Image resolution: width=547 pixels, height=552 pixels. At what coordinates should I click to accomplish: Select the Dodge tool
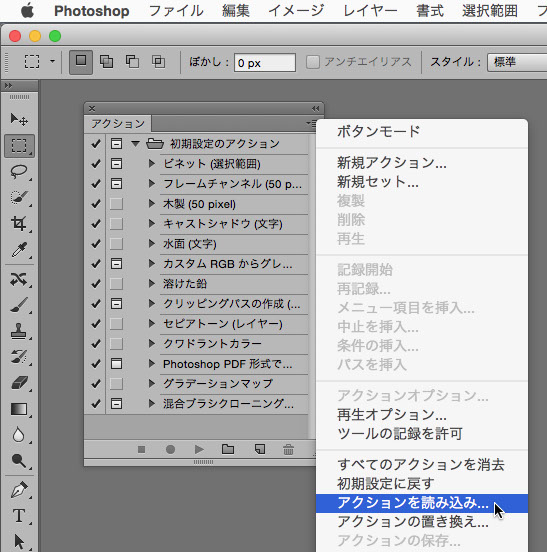pyautogui.click(x=19, y=460)
